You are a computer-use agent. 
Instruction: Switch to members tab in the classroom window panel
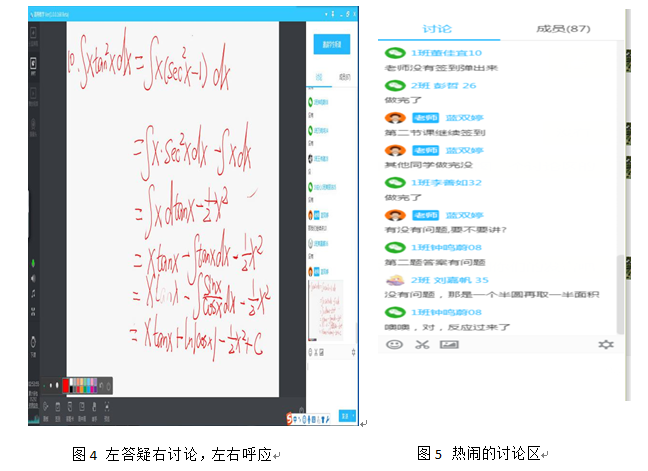click(x=345, y=77)
